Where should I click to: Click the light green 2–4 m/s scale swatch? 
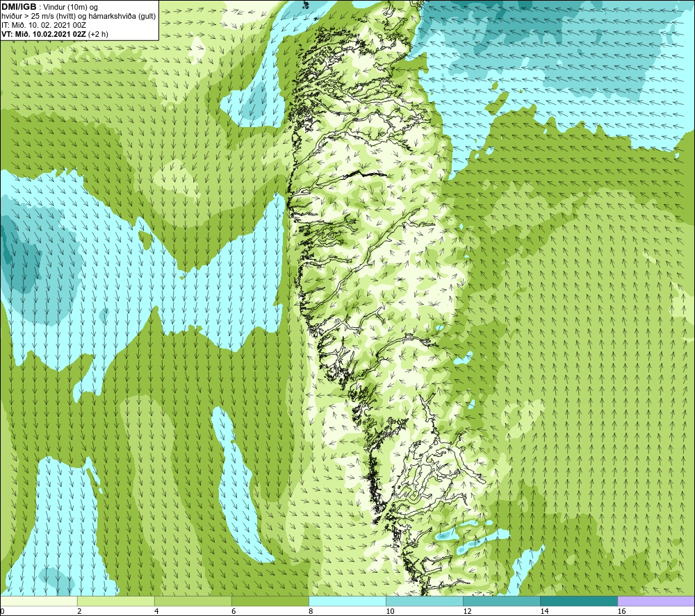(115, 601)
